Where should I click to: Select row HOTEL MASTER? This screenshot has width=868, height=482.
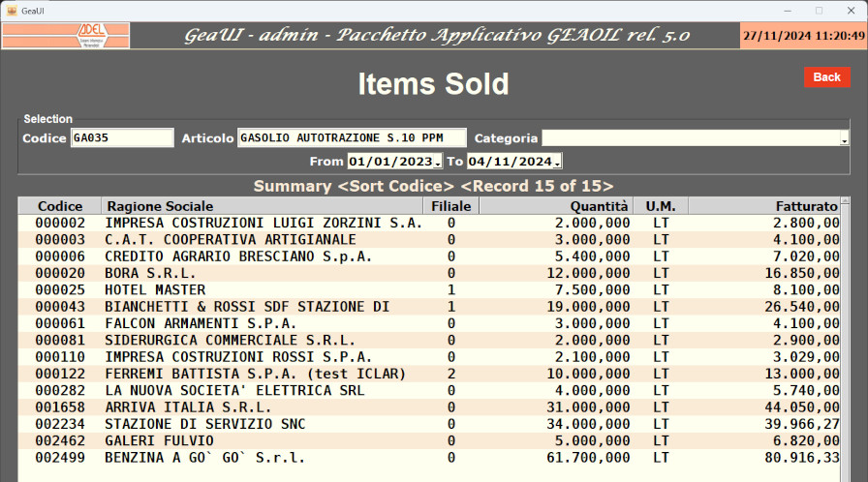(429, 289)
